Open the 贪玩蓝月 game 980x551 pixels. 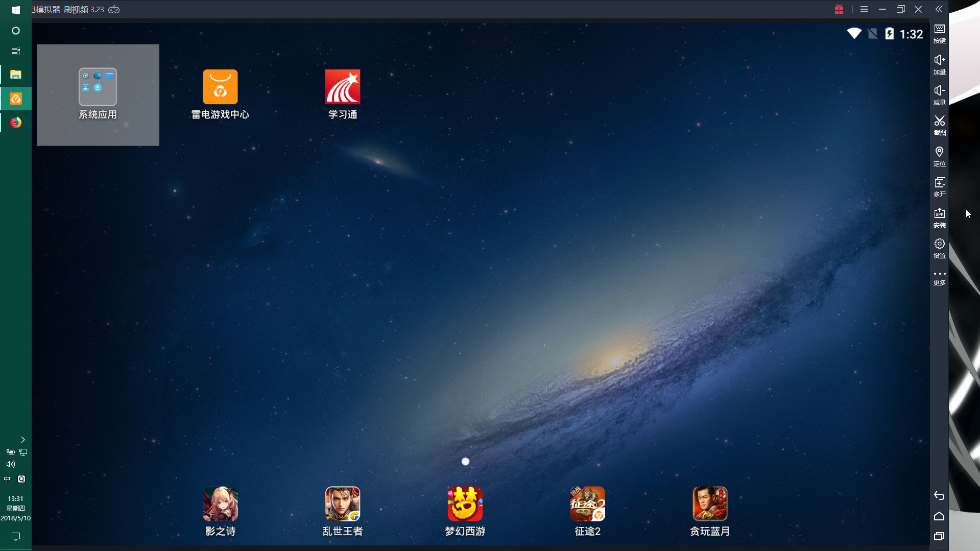click(710, 504)
